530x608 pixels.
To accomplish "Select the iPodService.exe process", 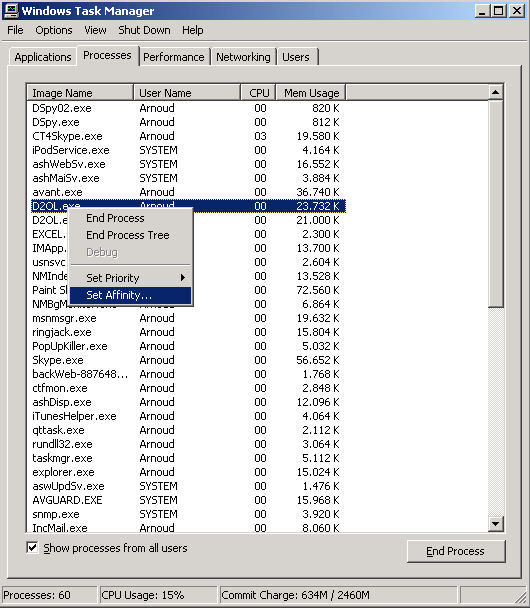I will tap(186, 150).
